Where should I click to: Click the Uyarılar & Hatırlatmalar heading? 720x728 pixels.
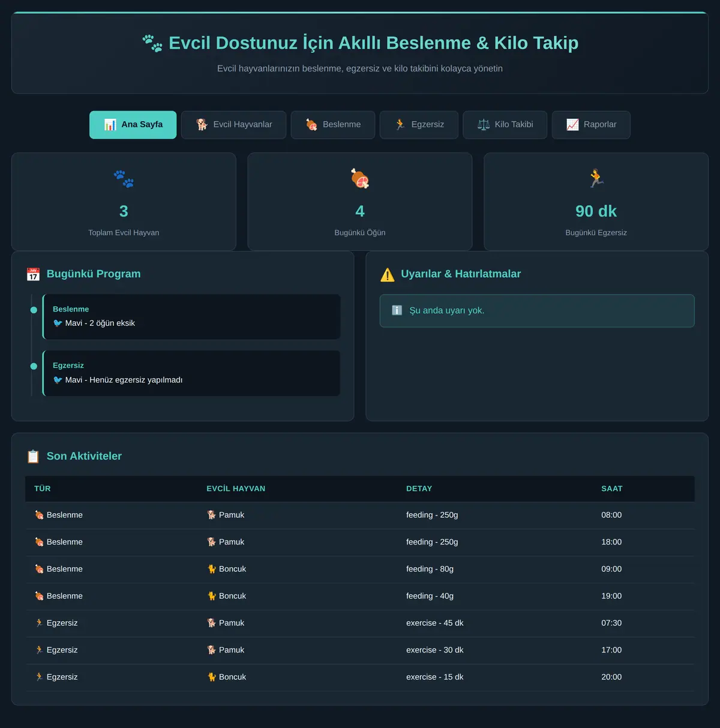pyautogui.click(x=461, y=274)
